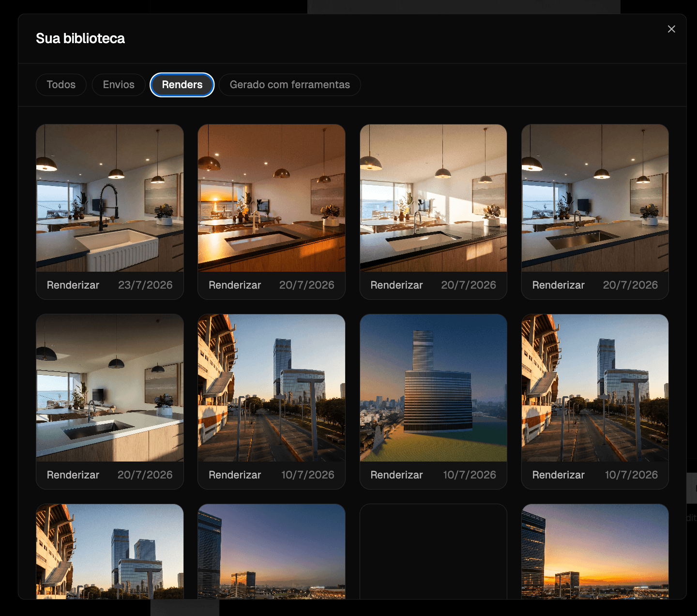The image size is (697, 616).
Task: Choose the orange sunset skyline render
Action: coord(595,552)
